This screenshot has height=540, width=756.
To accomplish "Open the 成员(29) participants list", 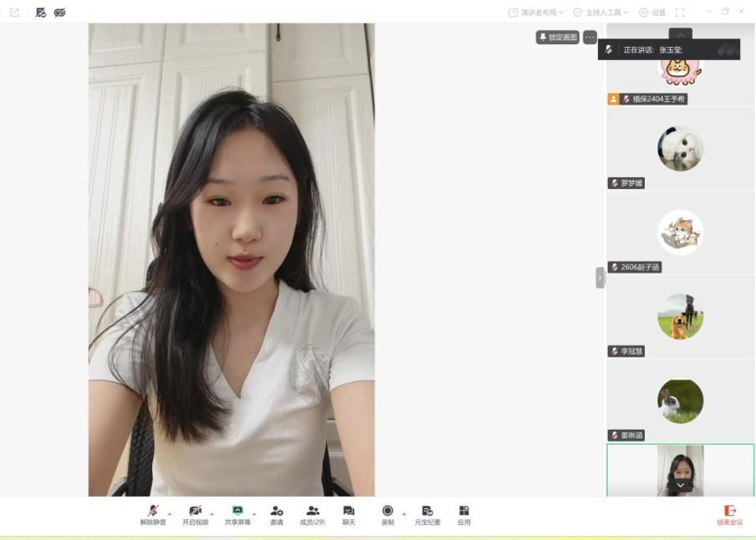I will pyautogui.click(x=313, y=515).
